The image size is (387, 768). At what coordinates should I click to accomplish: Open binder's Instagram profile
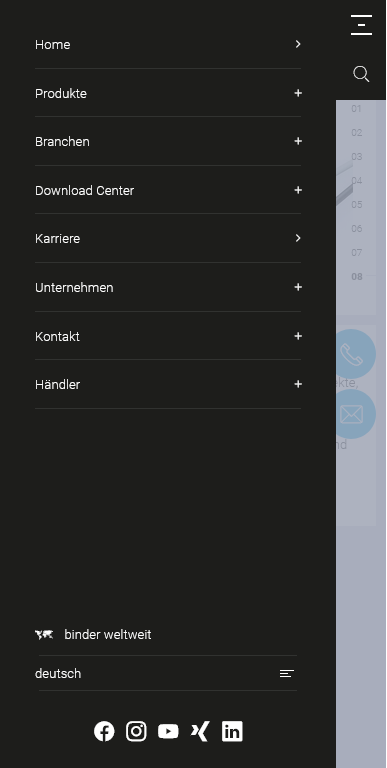point(136,731)
